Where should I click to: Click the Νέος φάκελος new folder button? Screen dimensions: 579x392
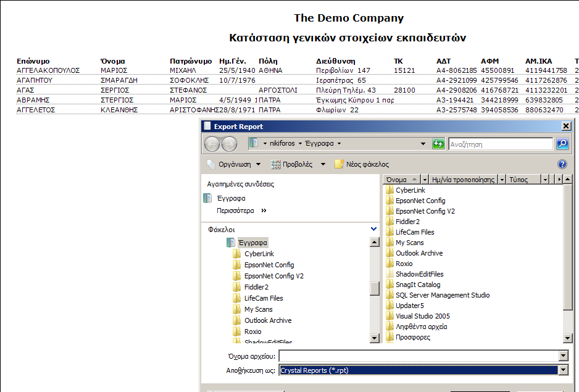[x=362, y=164]
